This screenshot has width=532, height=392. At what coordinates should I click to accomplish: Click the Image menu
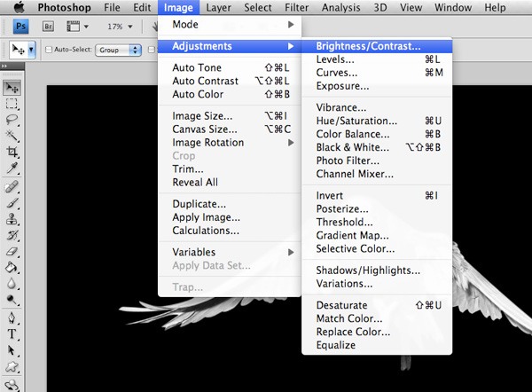coord(178,7)
